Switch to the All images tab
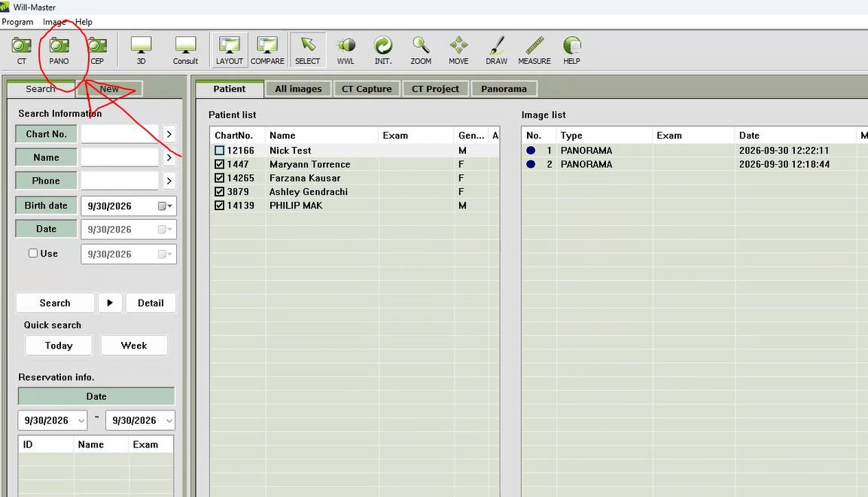Screen dimensions: 868x497 [x=298, y=89]
